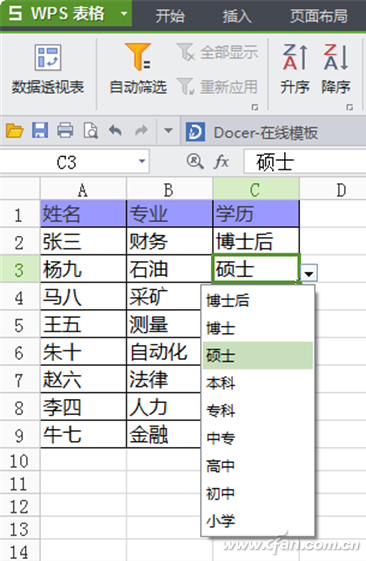
Task: Click Reapply (重新应用) filter option
Action: 218,87
